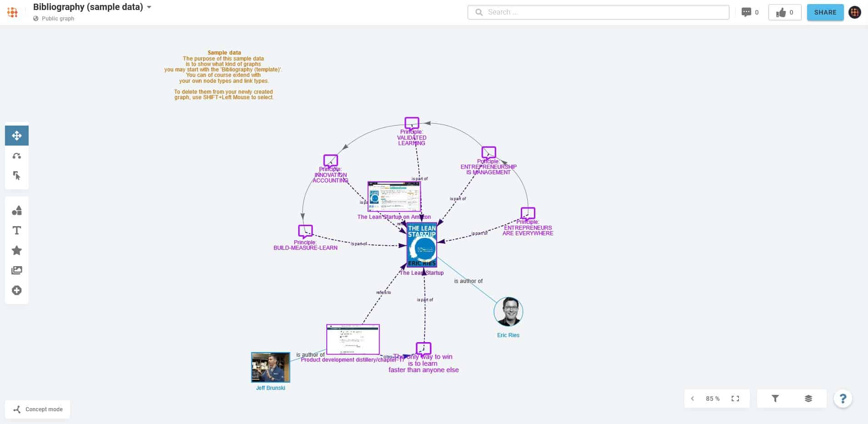The height and width of the screenshot is (424, 868).
Task: Open the help question mark button
Action: tap(843, 399)
